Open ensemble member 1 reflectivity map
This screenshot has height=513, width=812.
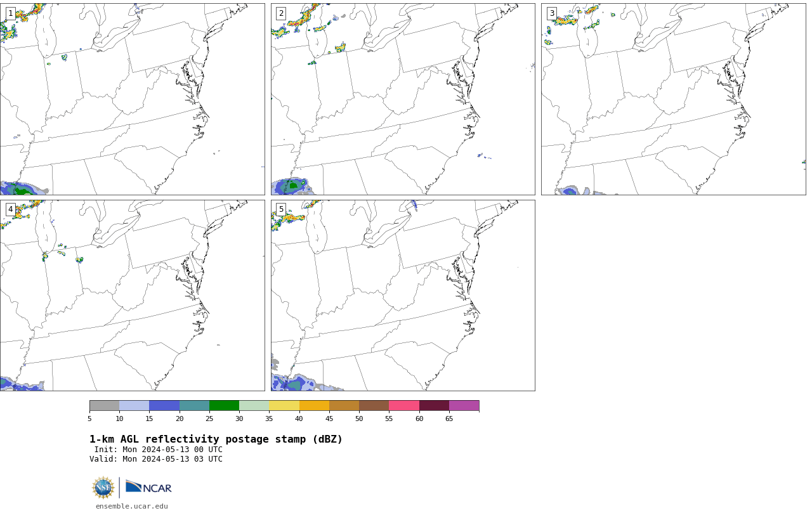[132, 99]
